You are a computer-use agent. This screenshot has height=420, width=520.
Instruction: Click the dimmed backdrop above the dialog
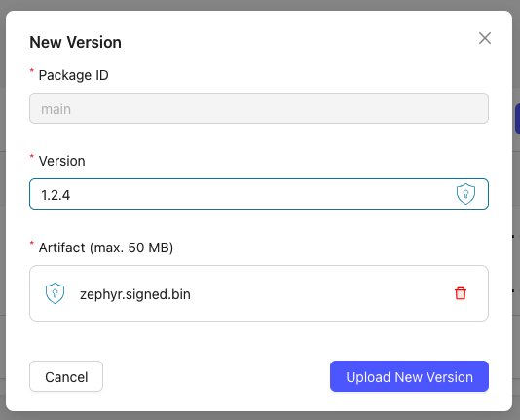(x=259, y=5)
